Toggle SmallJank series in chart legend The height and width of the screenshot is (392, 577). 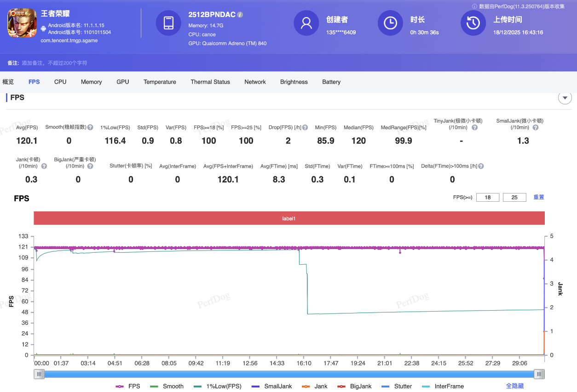click(272, 386)
